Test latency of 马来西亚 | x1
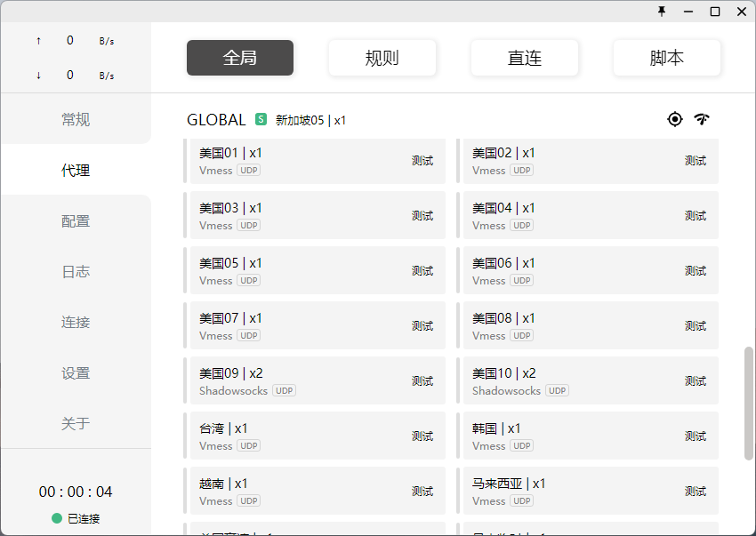This screenshot has width=756, height=536. (696, 492)
